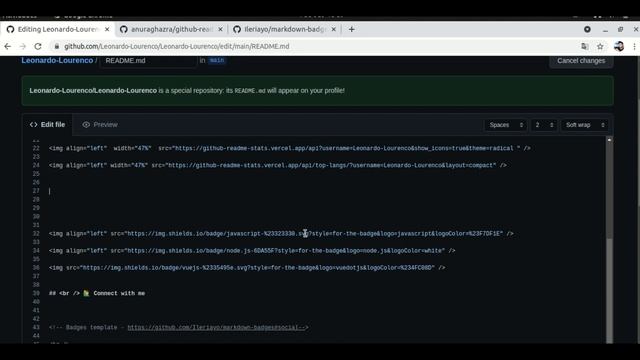Image resolution: width=640 pixels, height=360 pixels.
Task: Close the anuraghazra/github-readme tab
Action: coord(220,29)
